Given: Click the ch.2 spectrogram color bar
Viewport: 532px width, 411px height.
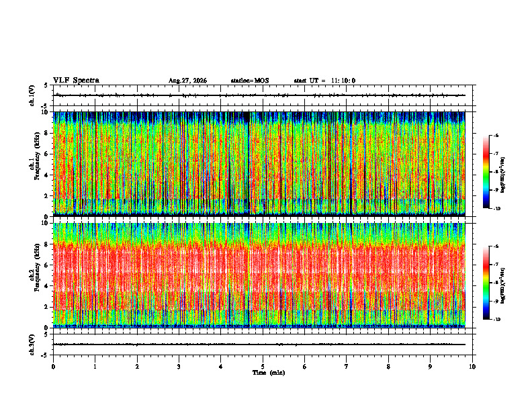Looking at the screenshot, I should coord(486,283).
